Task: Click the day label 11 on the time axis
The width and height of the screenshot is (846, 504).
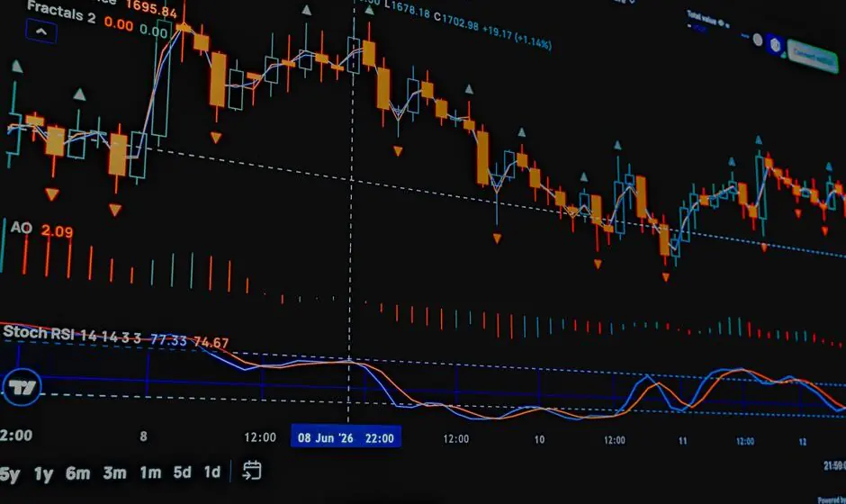Action: click(682, 440)
